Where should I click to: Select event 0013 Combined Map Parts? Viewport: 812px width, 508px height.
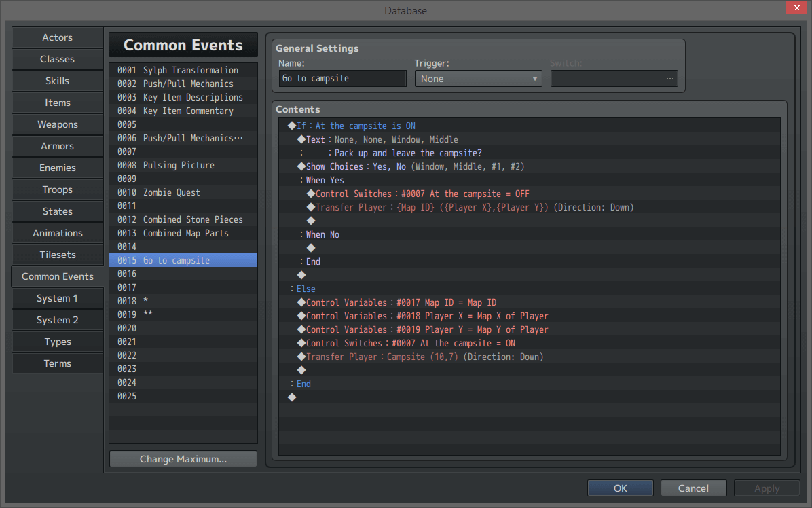click(183, 233)
